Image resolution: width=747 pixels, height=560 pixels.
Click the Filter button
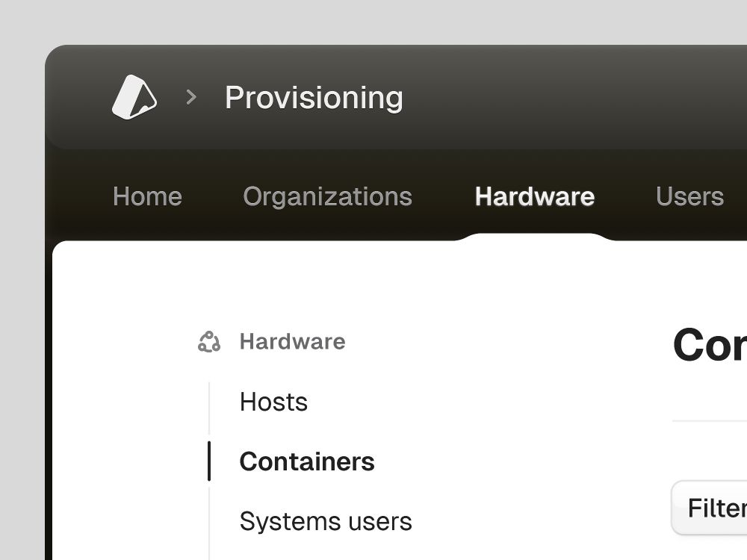click(710, 508)
